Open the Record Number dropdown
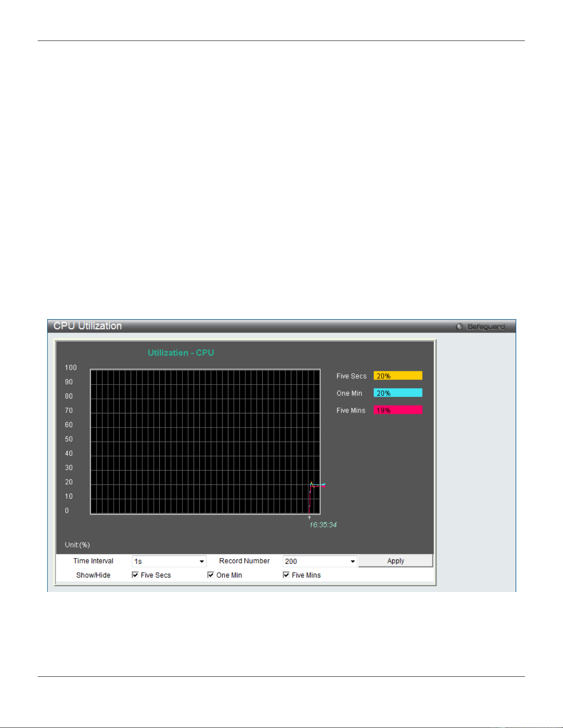This screenshot has height=728, width=563. coord(320,561)
